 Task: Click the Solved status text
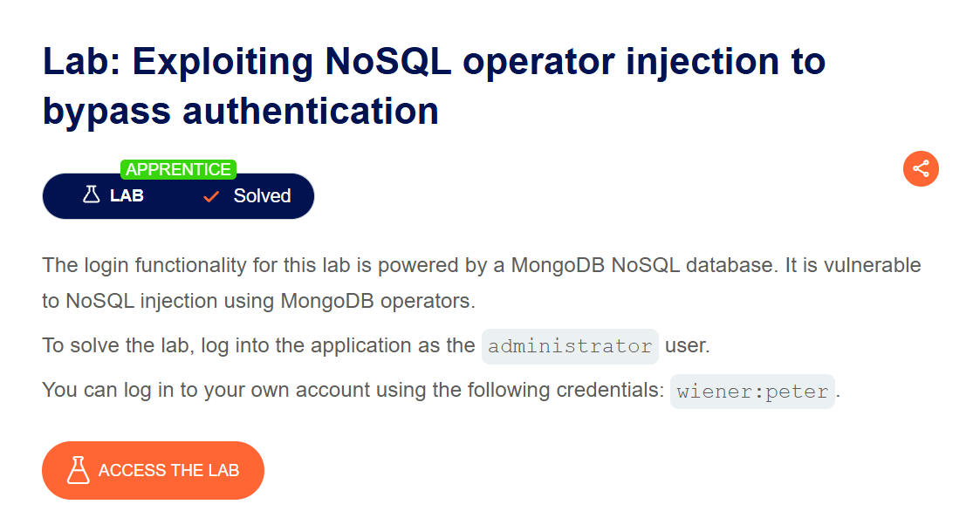(x=262, y=196)
